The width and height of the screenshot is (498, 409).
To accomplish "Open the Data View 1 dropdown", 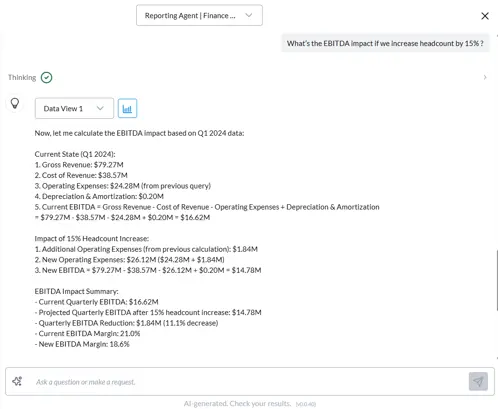I will pyautogui.click(x=74, y=108).
